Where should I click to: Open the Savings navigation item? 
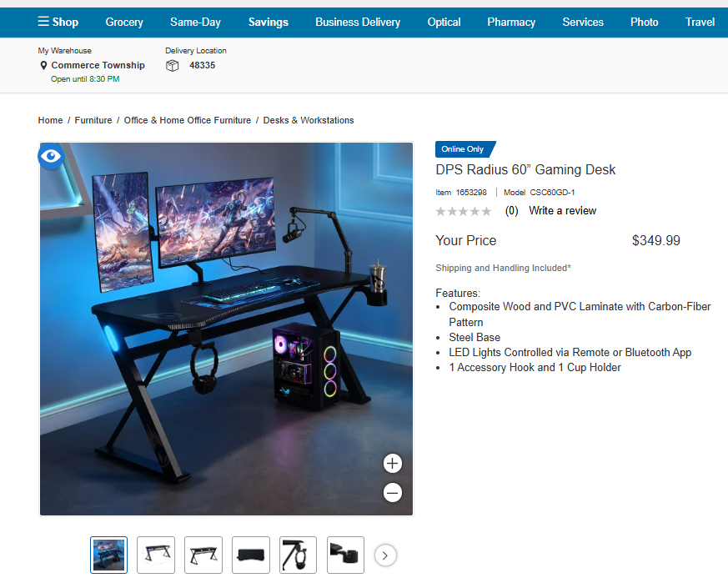coord(269,22)
